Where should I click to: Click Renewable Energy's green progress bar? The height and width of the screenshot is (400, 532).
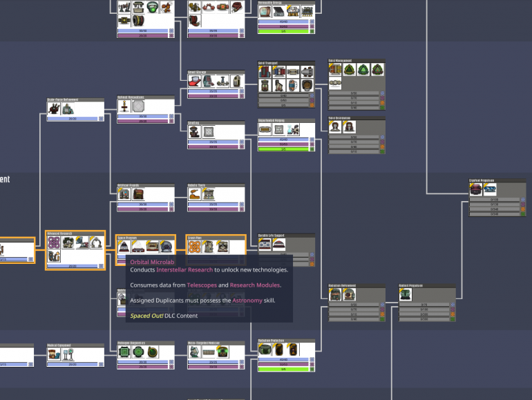[285, 30]
